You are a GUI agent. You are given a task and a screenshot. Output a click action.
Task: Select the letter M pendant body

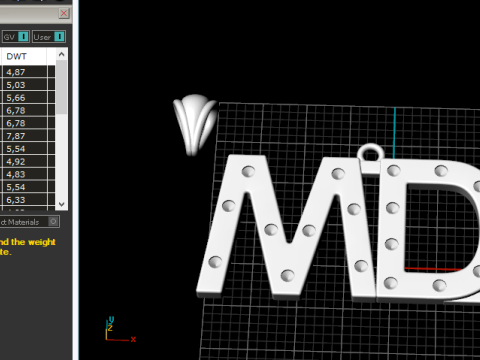[x=287, y=227]
